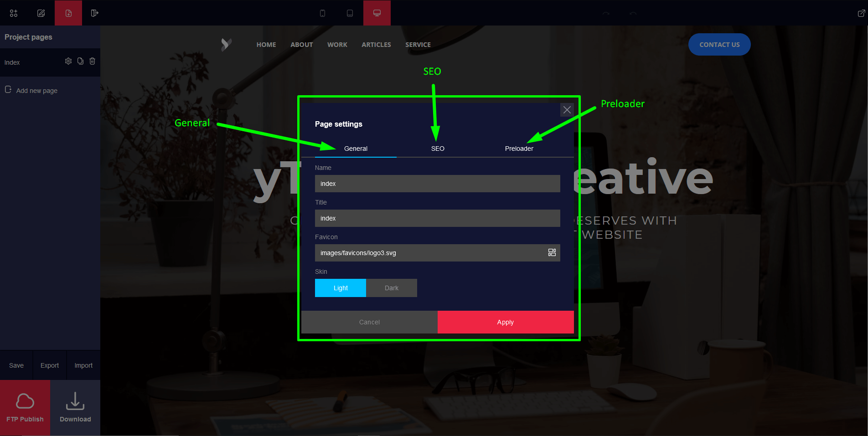Select the Light skin option

tap(341, 288)
